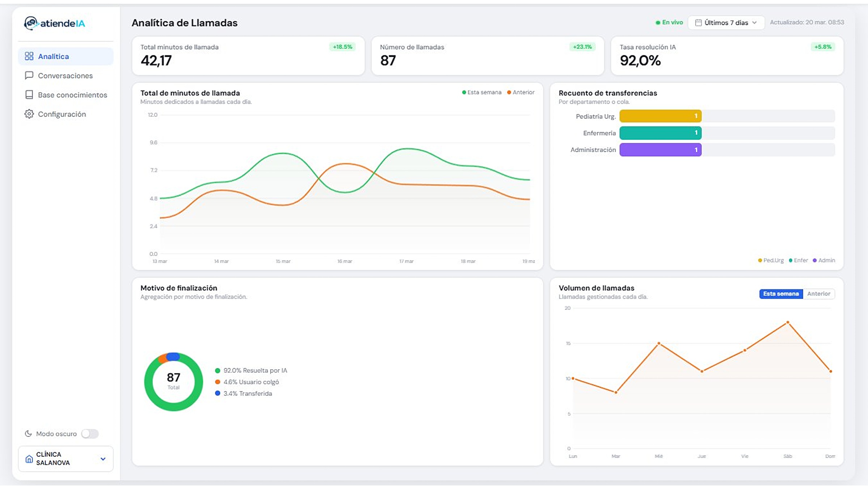This screenshot has height=488, width=868.
Task: Open the Conversaciones section
Action: (x=65, y=76)
